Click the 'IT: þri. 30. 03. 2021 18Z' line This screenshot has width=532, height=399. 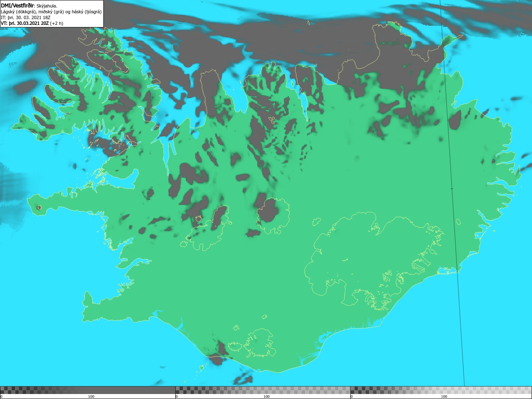pyautogui.click(x=26, y=17)
